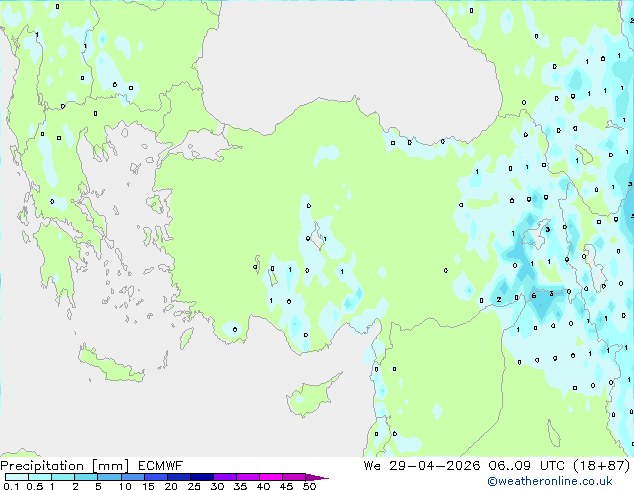634x490 pixels.
Task: Click the 30–35 mm violet legend swatch
Action: point(225,477)
